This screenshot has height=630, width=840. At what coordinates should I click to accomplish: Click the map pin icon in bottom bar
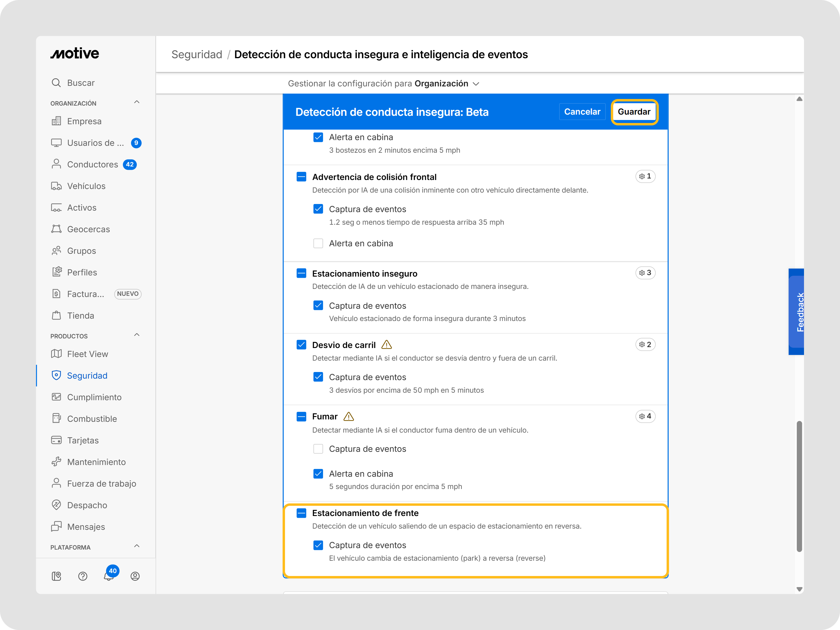(x=56, y=576)
